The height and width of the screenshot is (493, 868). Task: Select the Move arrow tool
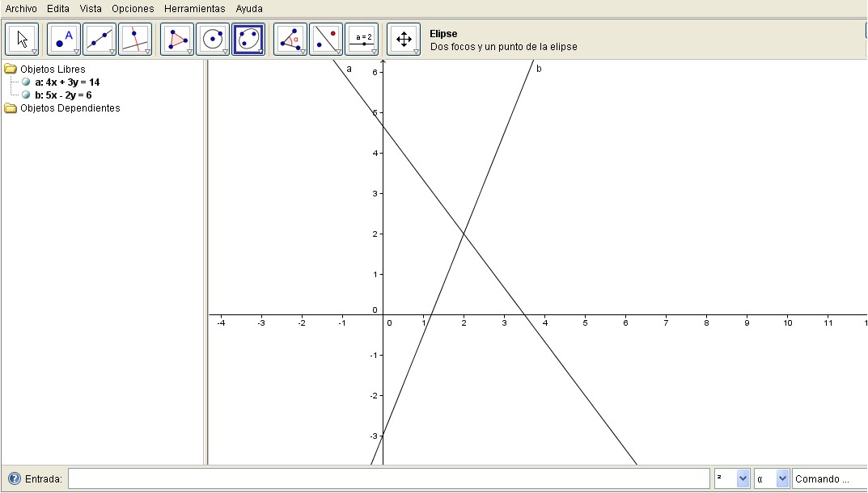point(23,38)
